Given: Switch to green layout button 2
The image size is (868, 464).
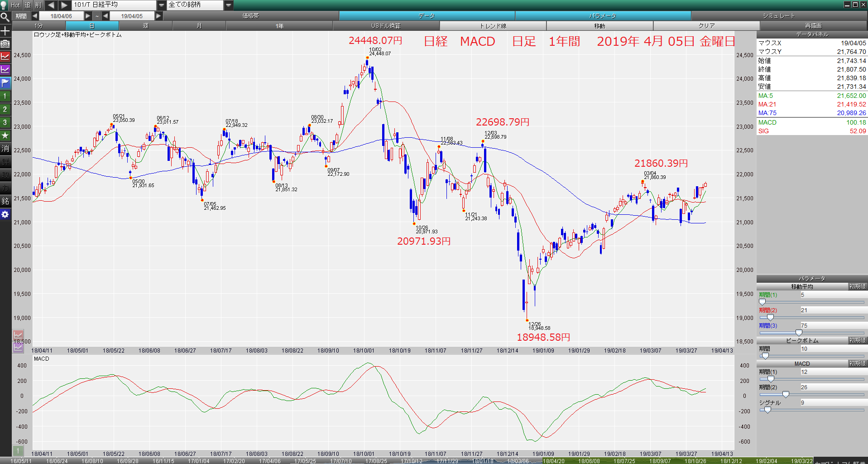Looking at the screenshot, I should (5, 110).
